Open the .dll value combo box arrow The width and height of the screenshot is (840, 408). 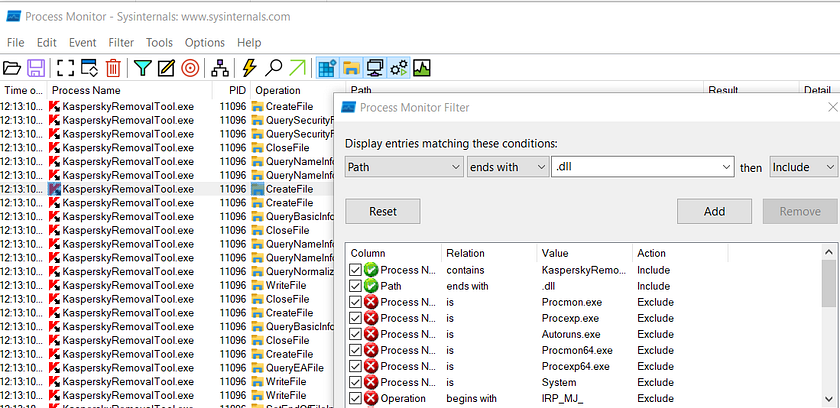pyautogui.click(x=726, y=167)
